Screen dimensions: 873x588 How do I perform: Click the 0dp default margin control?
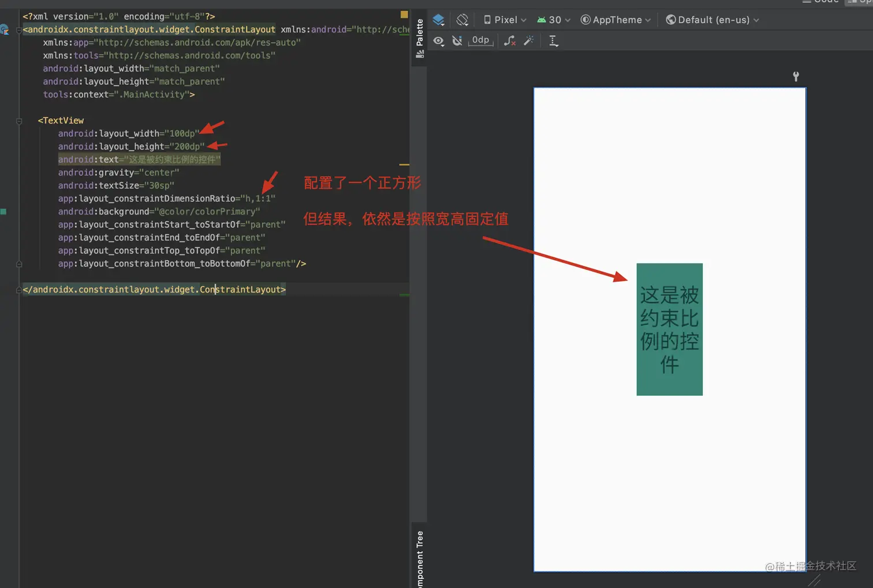pos(480,40)
